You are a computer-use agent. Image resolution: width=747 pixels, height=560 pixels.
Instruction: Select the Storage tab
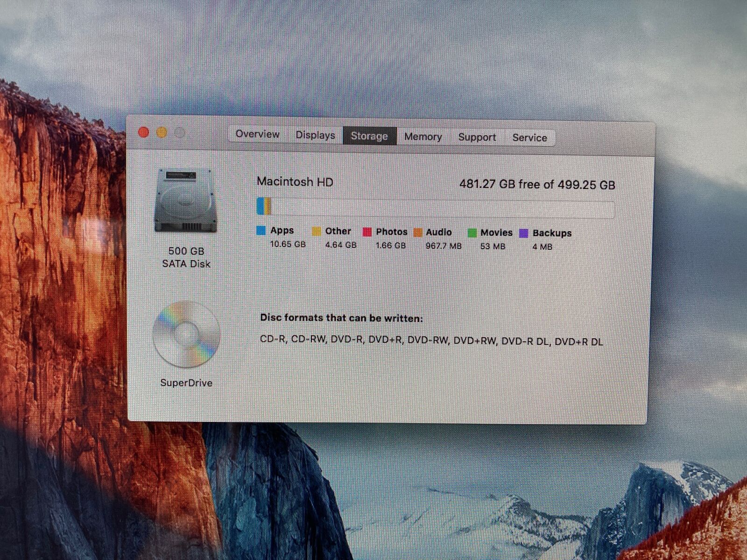[x=369, y=136]
